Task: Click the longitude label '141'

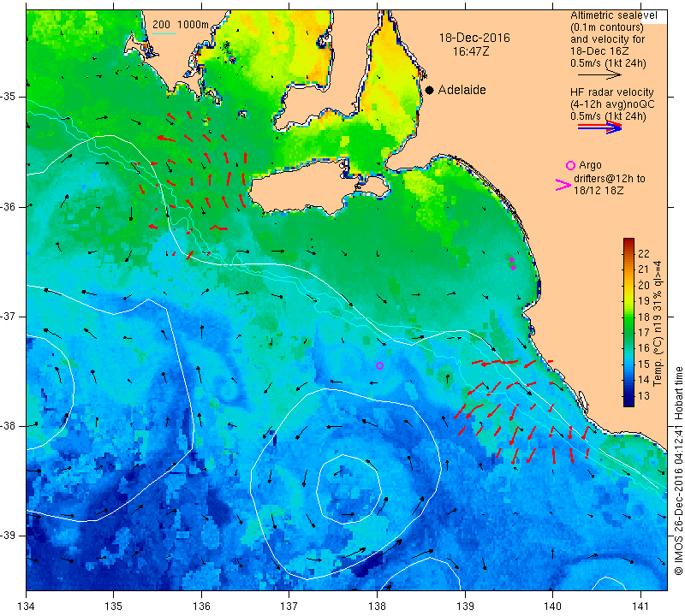Action: point(640,607)
